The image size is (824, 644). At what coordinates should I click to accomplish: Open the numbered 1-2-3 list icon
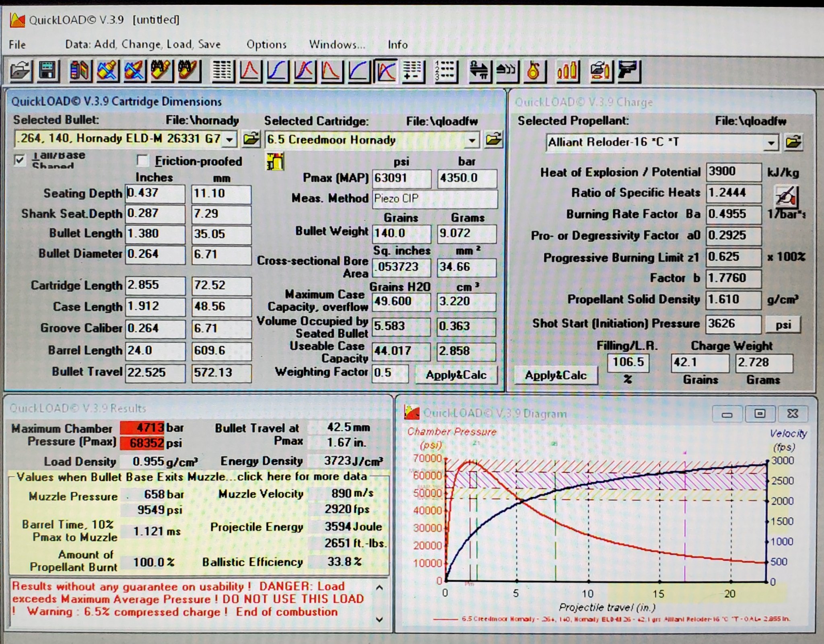[446, 72]
